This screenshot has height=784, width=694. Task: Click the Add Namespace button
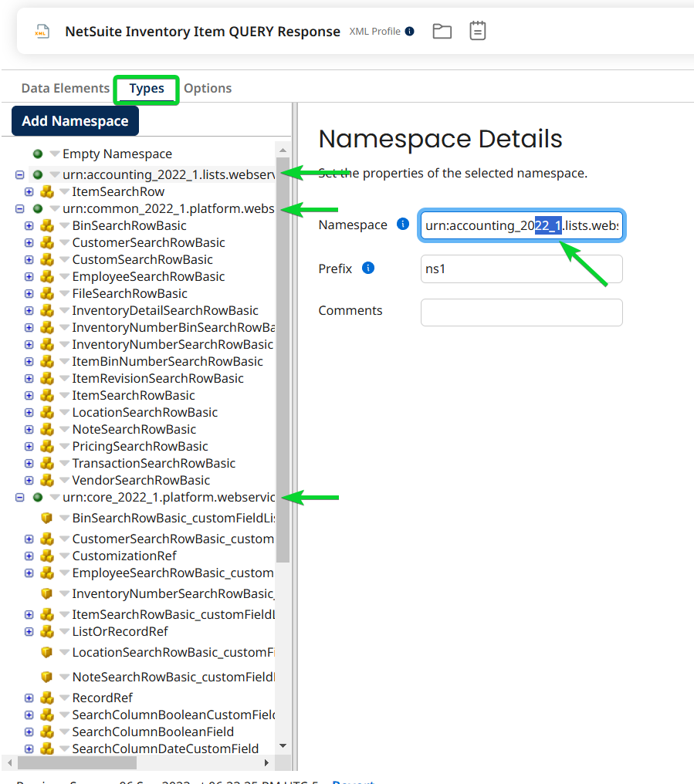click(x=75, y=121)
